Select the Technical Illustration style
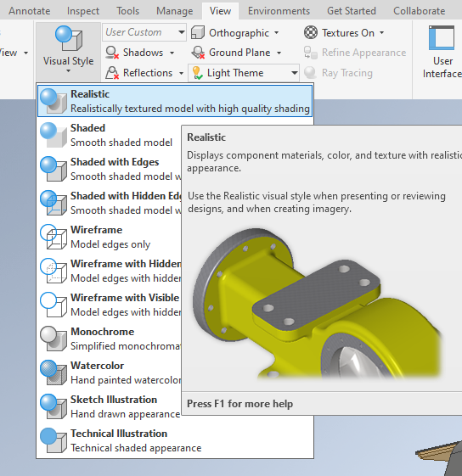Image resolution: width=462 pixels, height=476 pixels. [x=175, y=440]
